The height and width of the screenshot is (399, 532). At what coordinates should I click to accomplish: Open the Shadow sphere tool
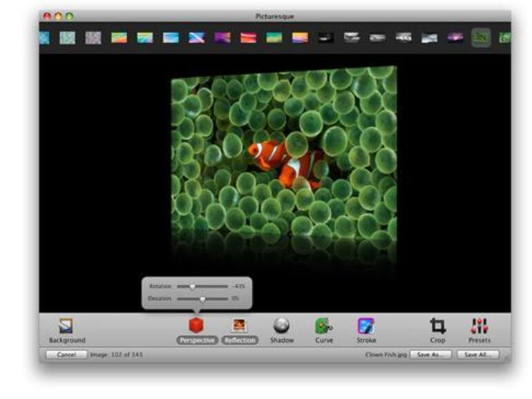tap(281, 326)
